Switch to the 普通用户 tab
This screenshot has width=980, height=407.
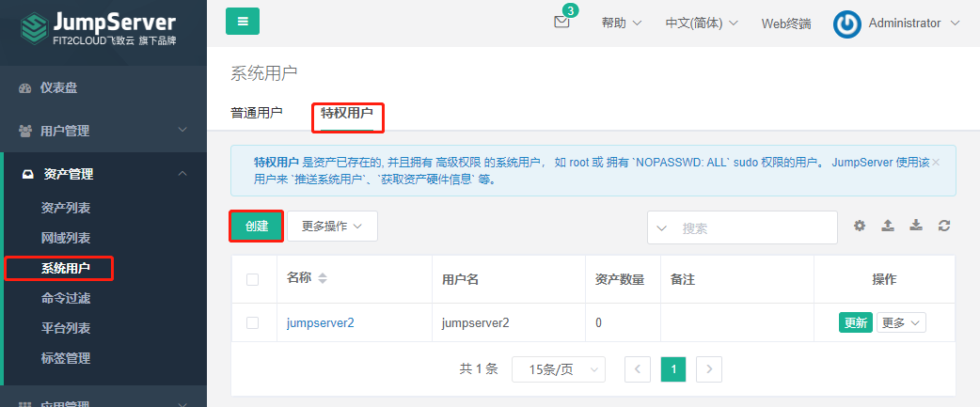point(257,113)
